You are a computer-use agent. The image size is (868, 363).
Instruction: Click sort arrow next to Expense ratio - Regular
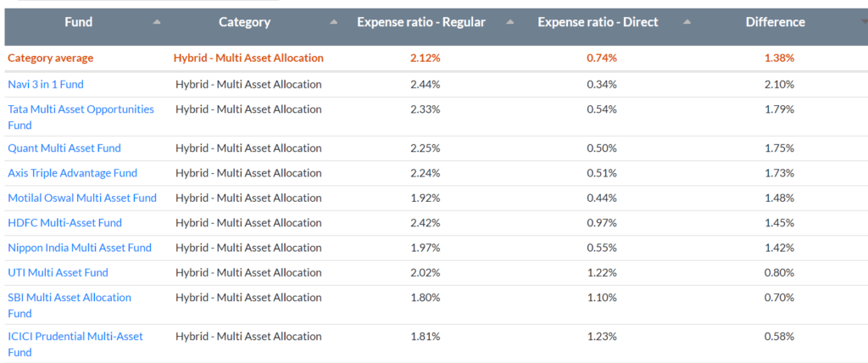tap(510, 23)
